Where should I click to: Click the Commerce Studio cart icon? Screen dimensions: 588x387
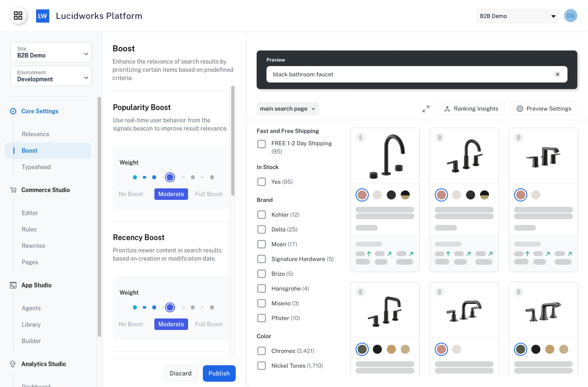(13, 190)
